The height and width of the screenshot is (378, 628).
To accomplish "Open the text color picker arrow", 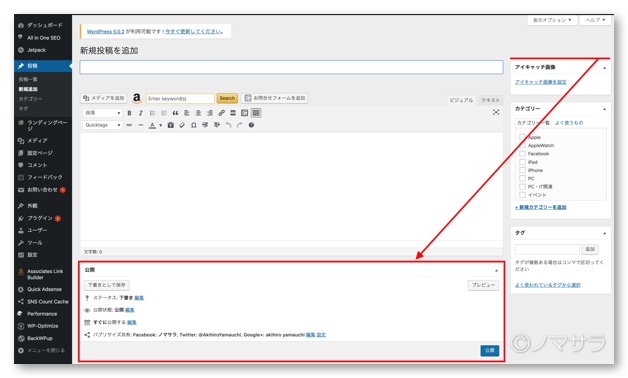I will tap(161, 125).
